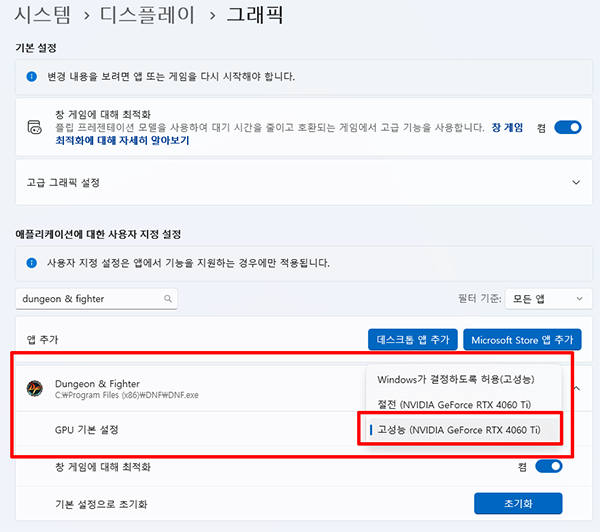Click the windowed game optimization gamepad icon
The width and height of the screenshot is (600, 532).
(34, 127)
